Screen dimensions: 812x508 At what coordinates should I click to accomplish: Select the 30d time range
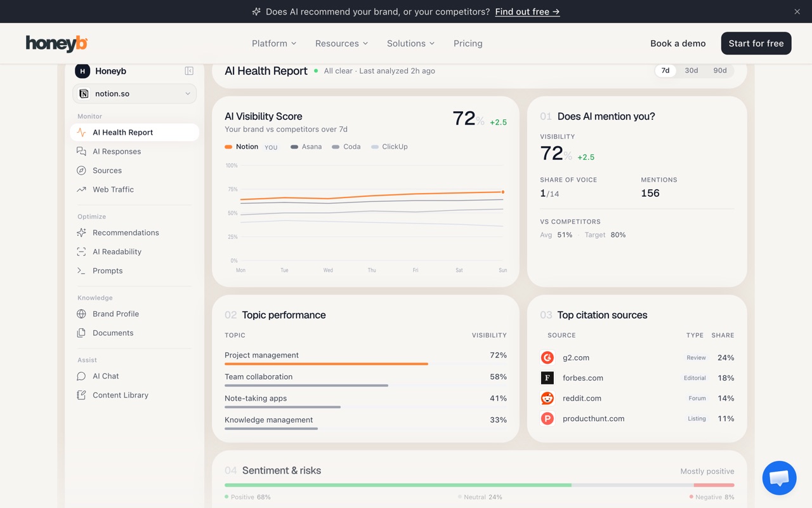(x=691, y=70)
